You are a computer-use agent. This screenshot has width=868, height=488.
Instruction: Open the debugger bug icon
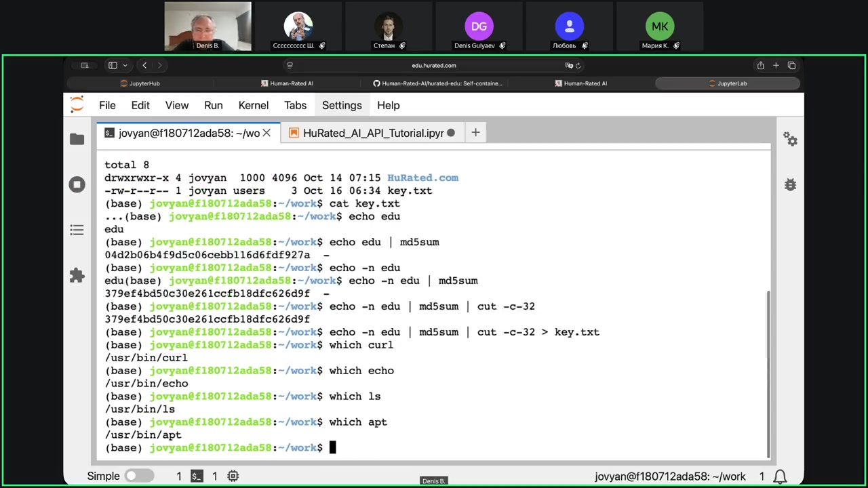(x=790, y=184)
